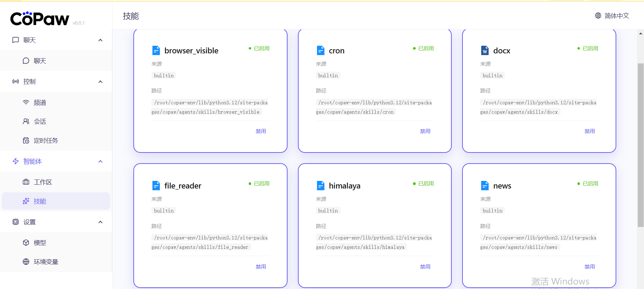644x289 pixels.
Task: Click the message icon beside top-level 聊天
Action: [x=16, y=40]
